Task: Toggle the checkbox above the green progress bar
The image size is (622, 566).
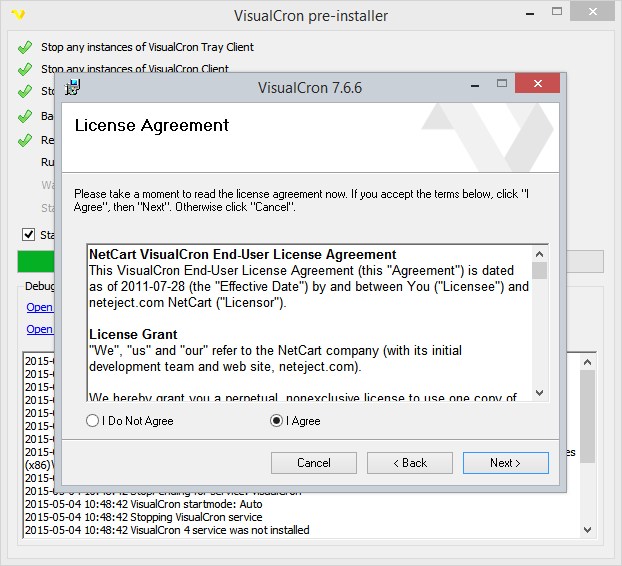Action: click(28, 235)
